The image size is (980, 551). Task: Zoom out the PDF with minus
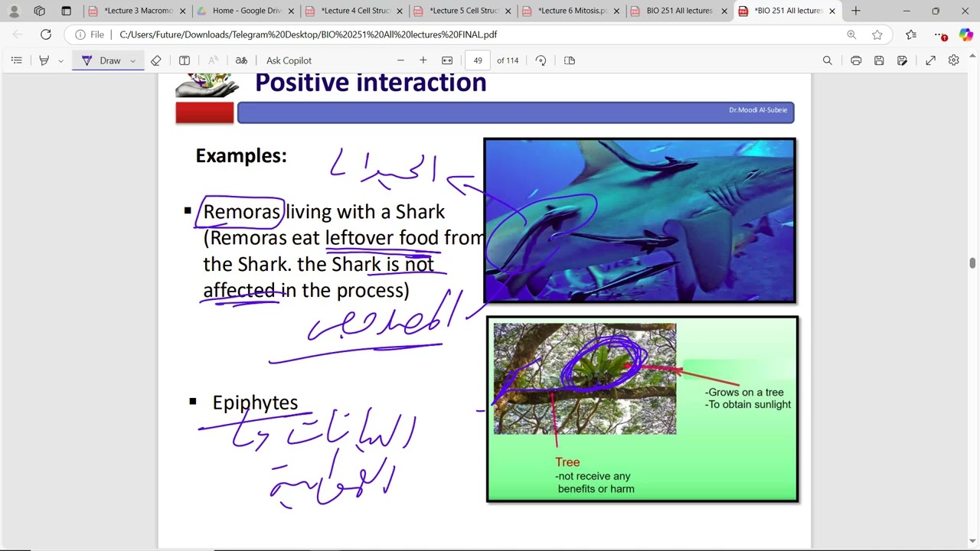pos(400,60)
